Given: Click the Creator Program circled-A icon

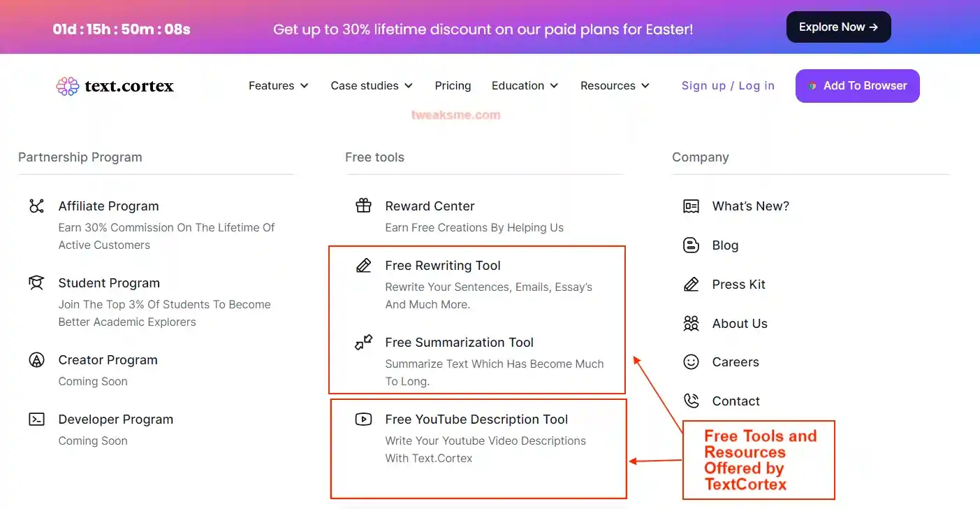Looking at the screenshot, I should point(36,359).
